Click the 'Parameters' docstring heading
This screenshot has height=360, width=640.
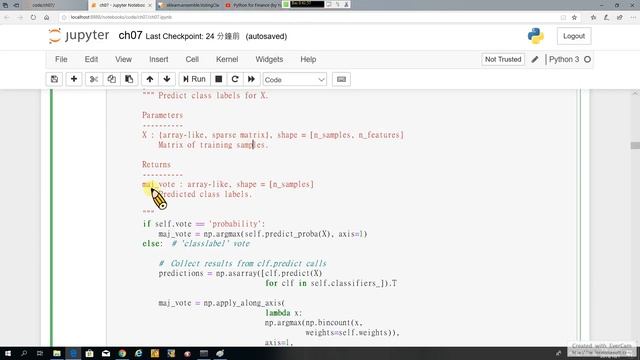[x=162, y=115]
